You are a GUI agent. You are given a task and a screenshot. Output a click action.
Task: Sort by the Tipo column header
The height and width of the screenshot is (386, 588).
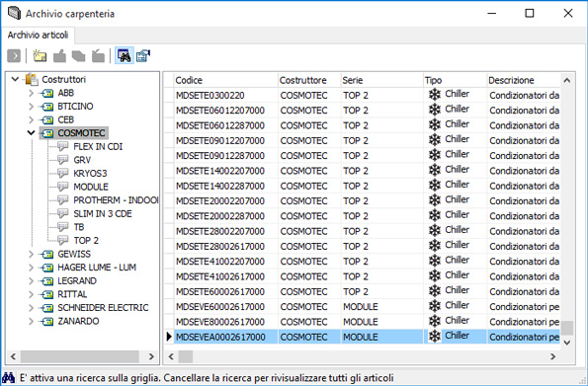pos(455,80)
